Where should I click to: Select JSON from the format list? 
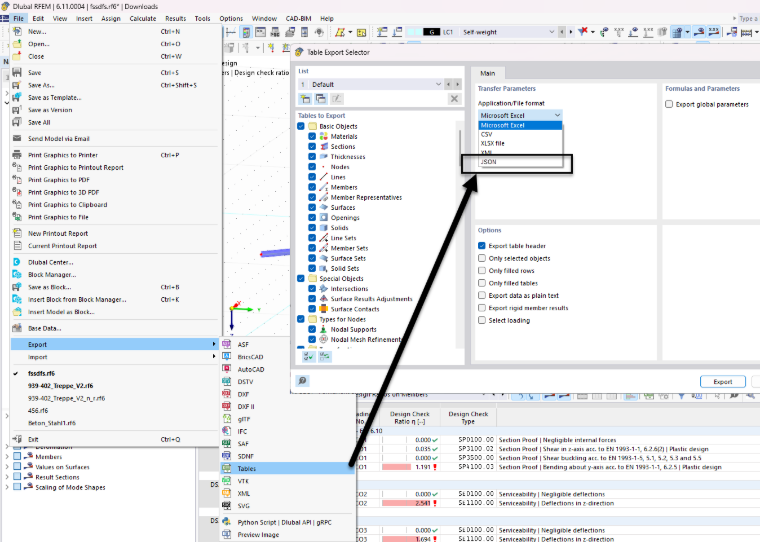point(520,162)
